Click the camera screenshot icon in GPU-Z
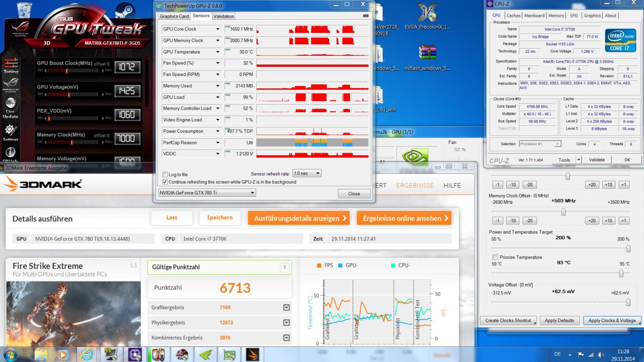The width and height of the screenshot is (644, 362). pos(365,16)
